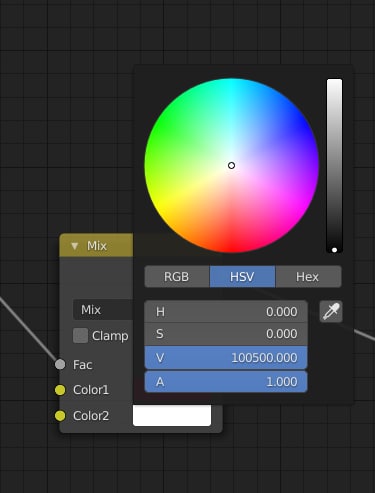Click the H hue value field

tap(226, 312)
